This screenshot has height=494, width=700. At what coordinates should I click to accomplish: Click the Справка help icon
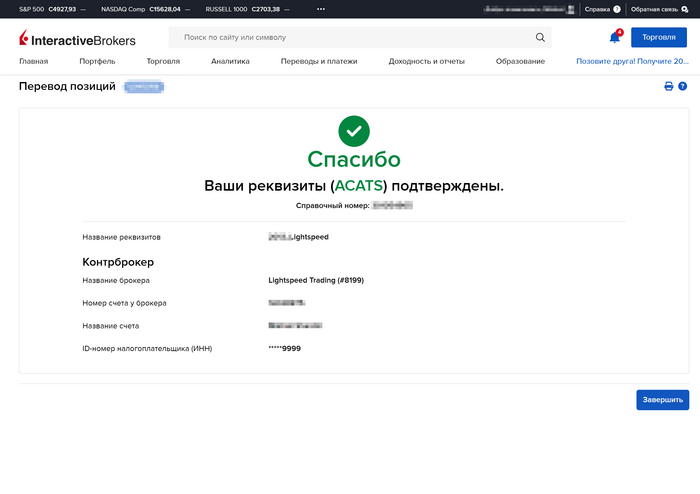pos(617,9)
